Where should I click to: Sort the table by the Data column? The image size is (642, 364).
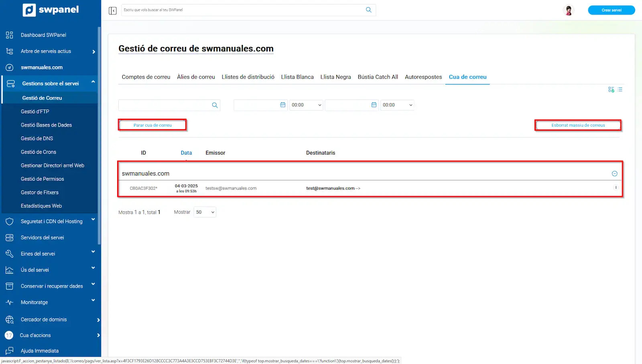[186, 153]
